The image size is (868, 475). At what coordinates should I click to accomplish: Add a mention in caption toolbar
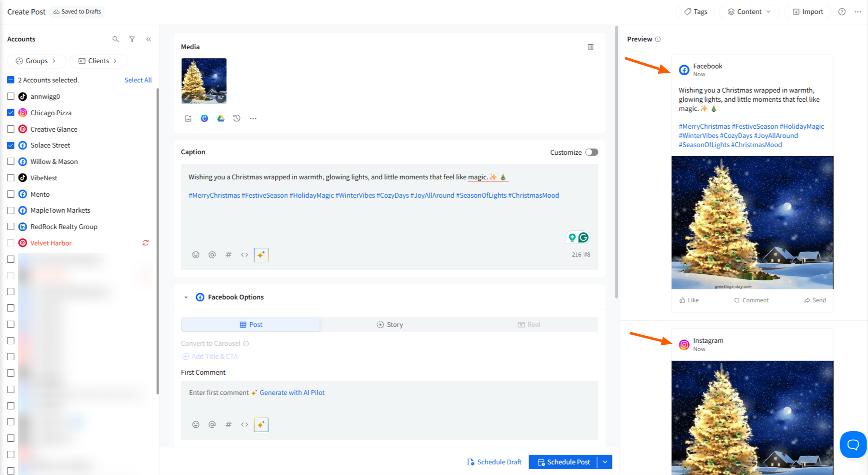click(212, 255)
